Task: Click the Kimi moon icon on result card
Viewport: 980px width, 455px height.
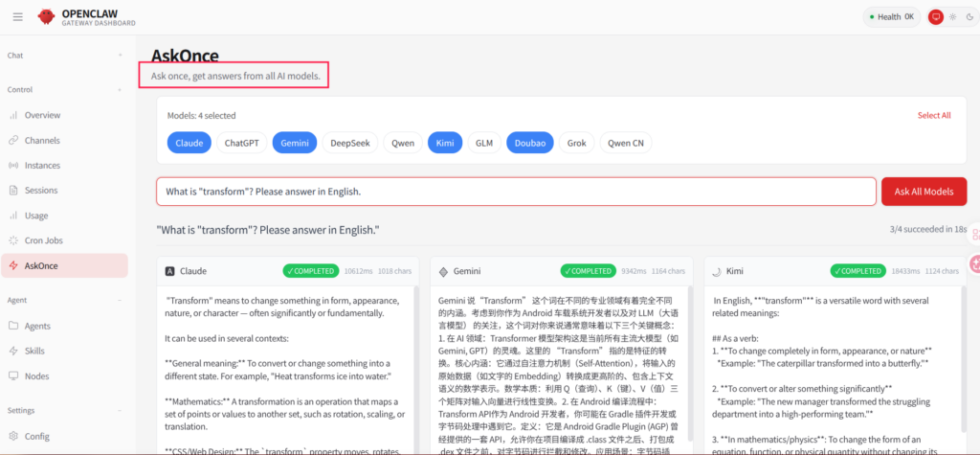Action: pos(718,271)
